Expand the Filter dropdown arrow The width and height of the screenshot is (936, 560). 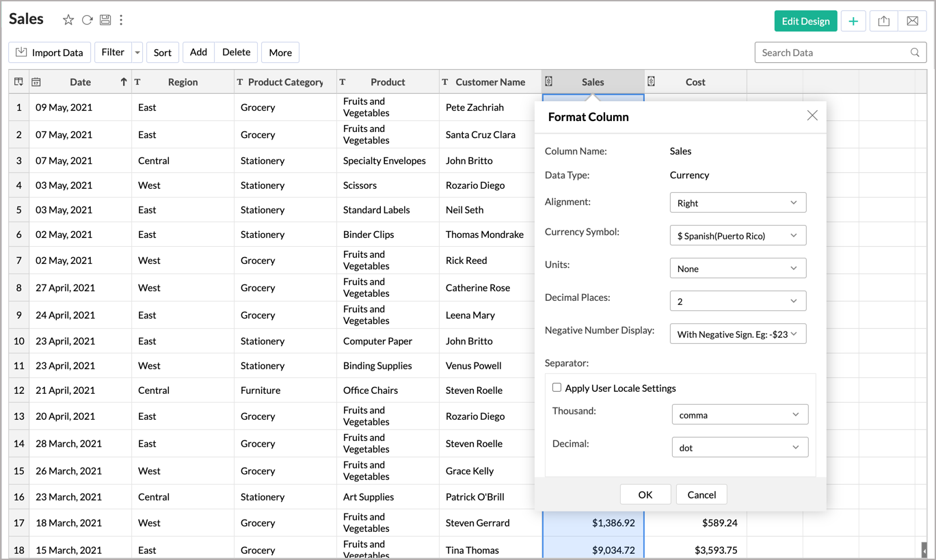tap(137, 53)
